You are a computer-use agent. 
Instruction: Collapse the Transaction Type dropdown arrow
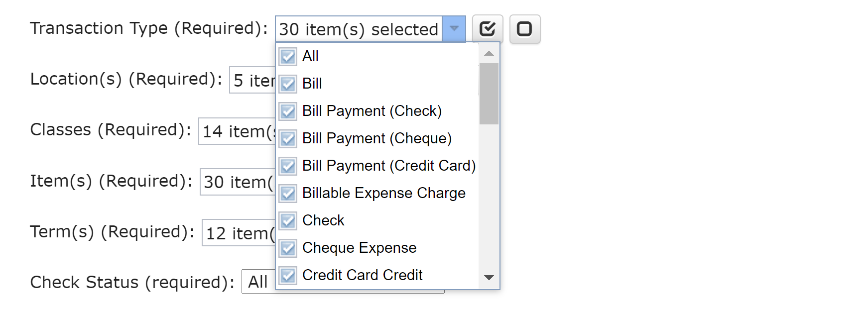[454, 29]
